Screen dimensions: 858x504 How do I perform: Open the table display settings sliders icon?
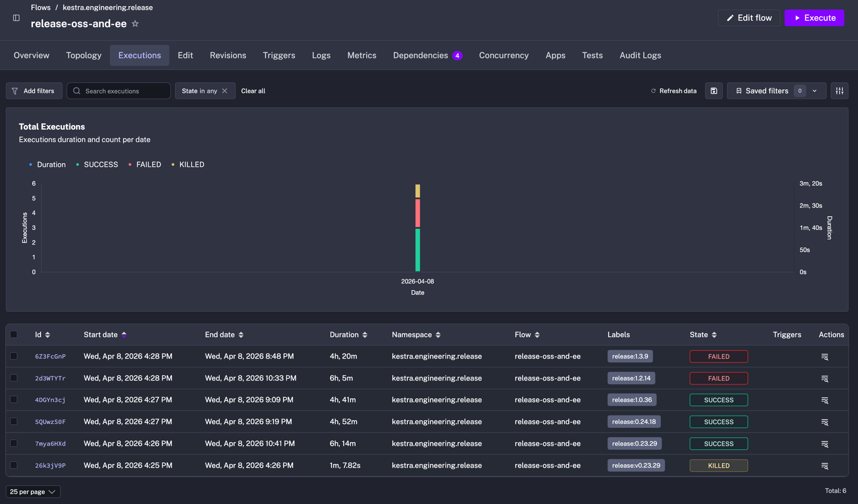[839, 91]
